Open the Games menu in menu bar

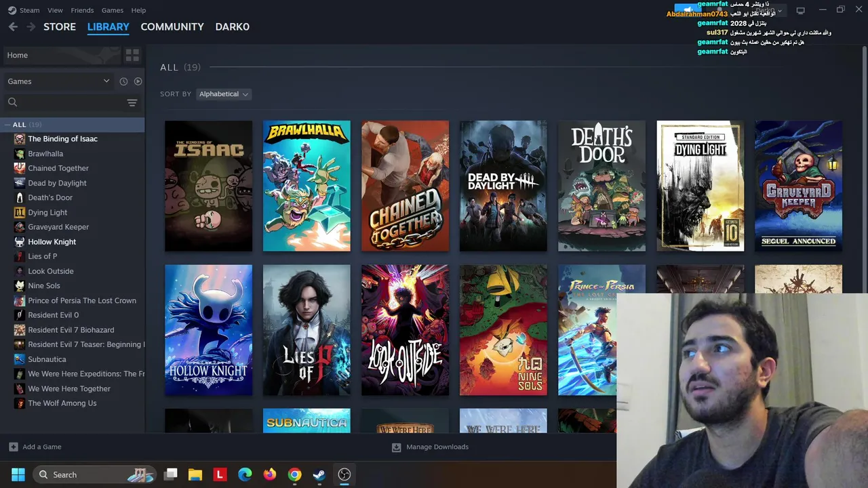[113, 10]
